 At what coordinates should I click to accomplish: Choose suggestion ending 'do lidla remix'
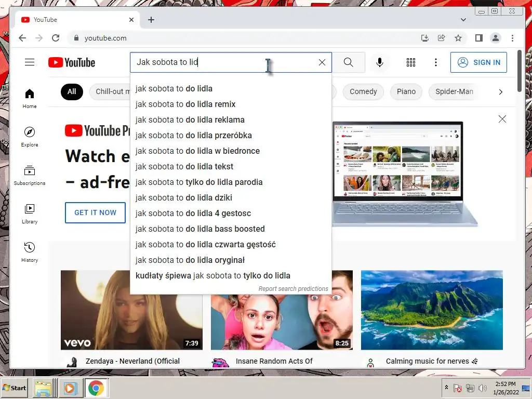(x=231, y=104)
